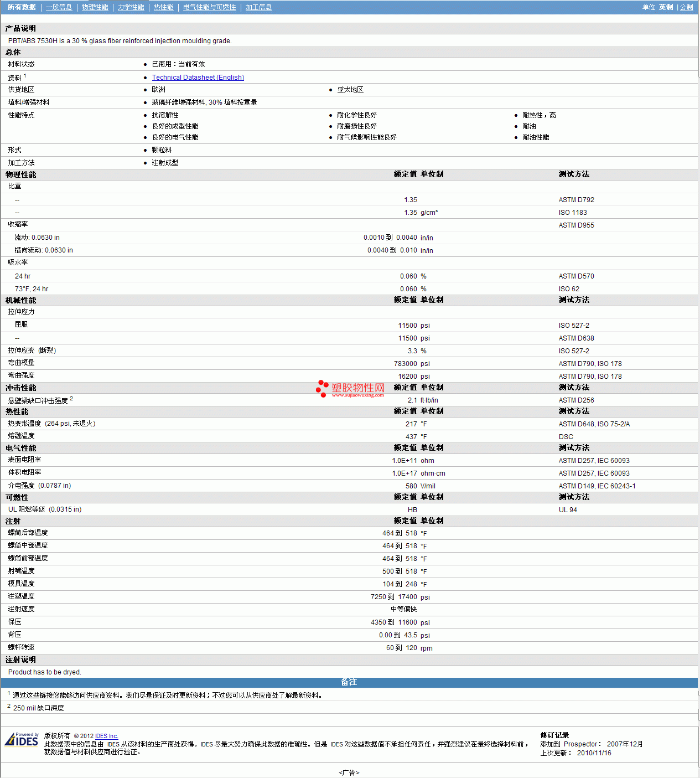This screenshot has height=778, width=700.
Task: Click the 抗溶解性 feature entry
Action: pyautogui.click(x=165, y=115)
